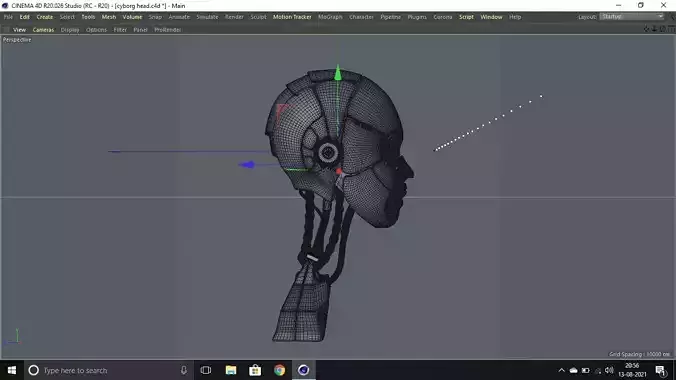Open the Pipeline menu
676x380 pixels.
point(391,17)
